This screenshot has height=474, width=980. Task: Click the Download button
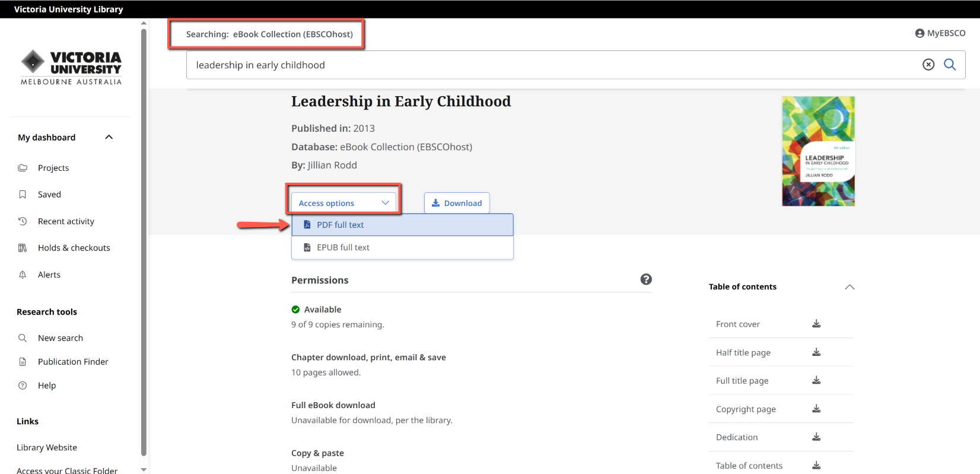(x=457, y=203)
